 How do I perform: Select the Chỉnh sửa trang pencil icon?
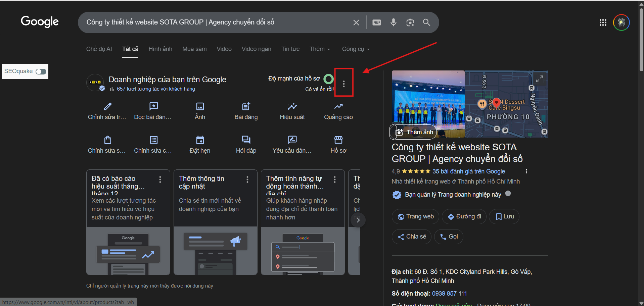coord(107,106)
